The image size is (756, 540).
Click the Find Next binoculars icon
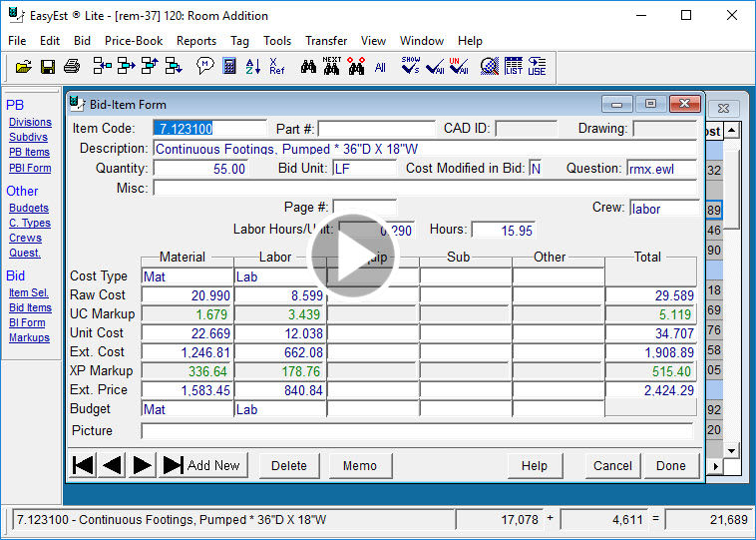332,67
